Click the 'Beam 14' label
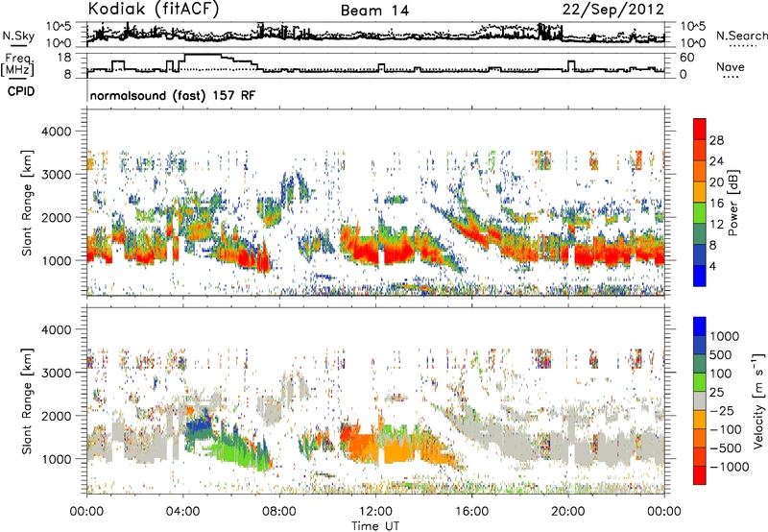 click(374, 11)
